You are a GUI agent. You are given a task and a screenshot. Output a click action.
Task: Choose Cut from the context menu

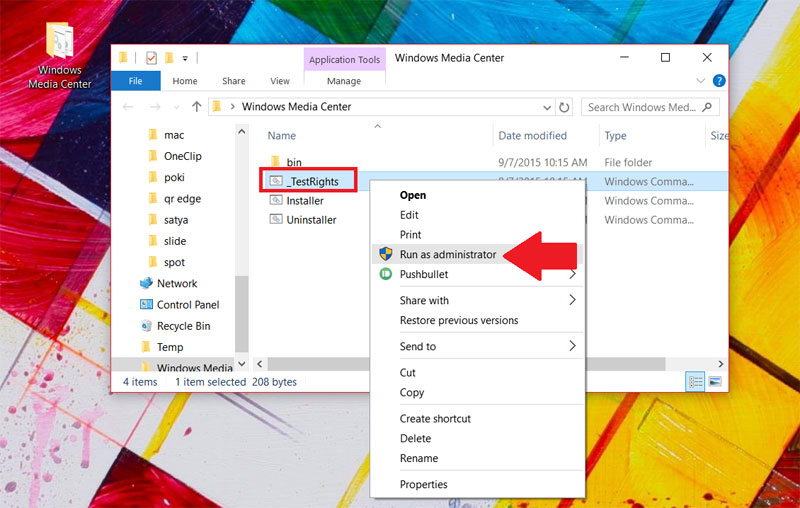[407, 372]
